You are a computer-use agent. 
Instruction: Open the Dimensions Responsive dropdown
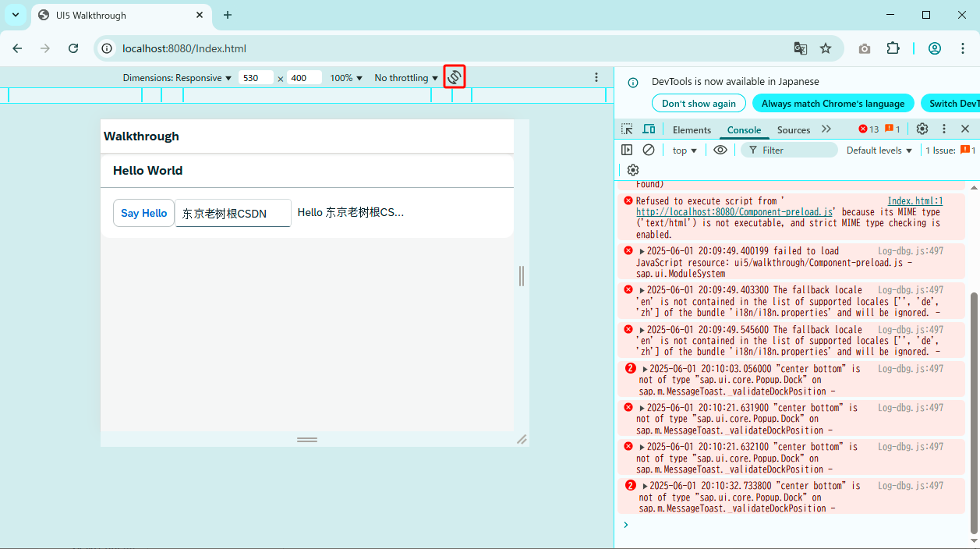175,77
